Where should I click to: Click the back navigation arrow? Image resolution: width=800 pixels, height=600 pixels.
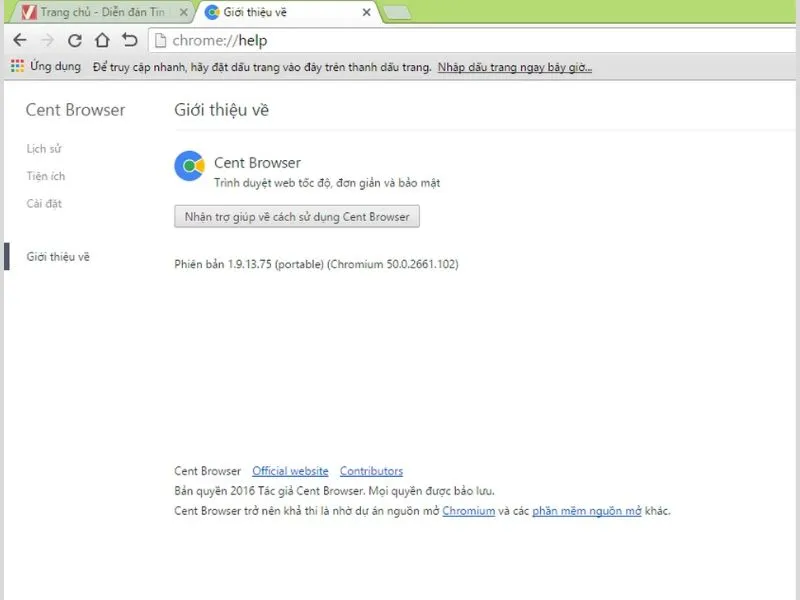(20, 40)
